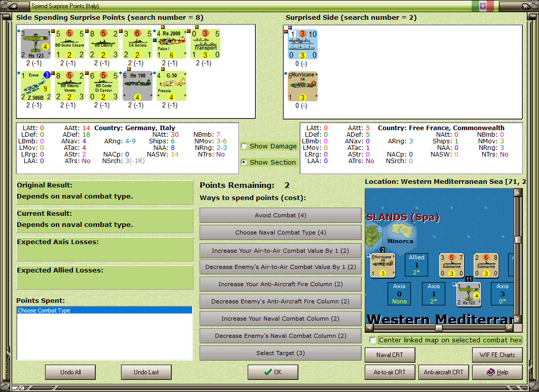Open the Anti-aircraft CRT chart
Screen dimensions: 539x392
(443, 372)
